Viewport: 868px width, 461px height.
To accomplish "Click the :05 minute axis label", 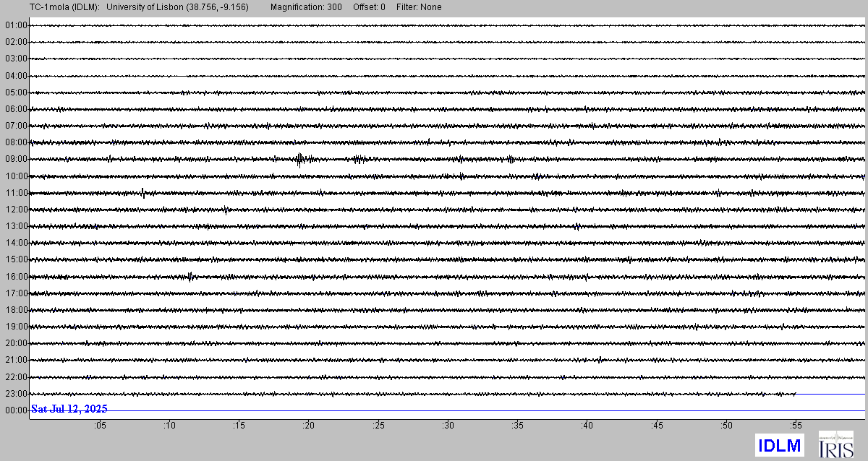I will click(99, 426).
